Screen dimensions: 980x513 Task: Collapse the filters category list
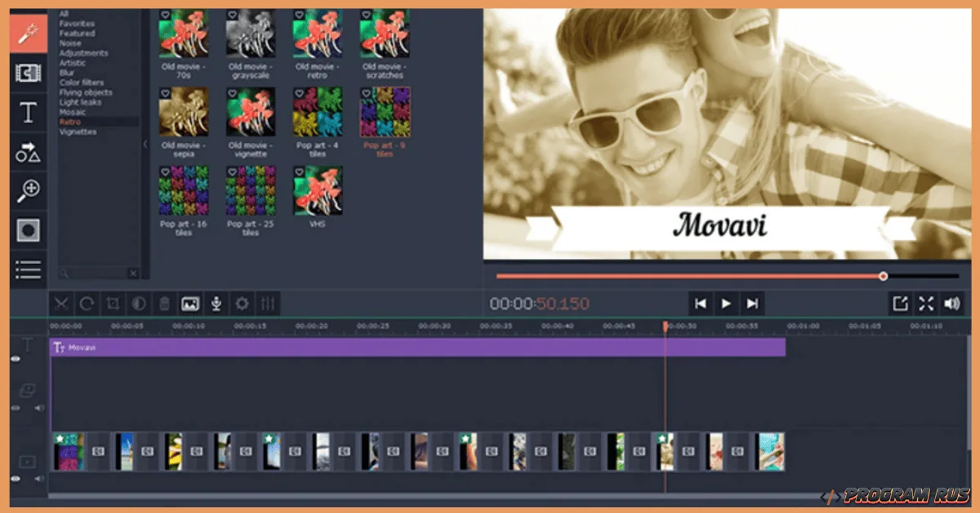coord(145,144)
